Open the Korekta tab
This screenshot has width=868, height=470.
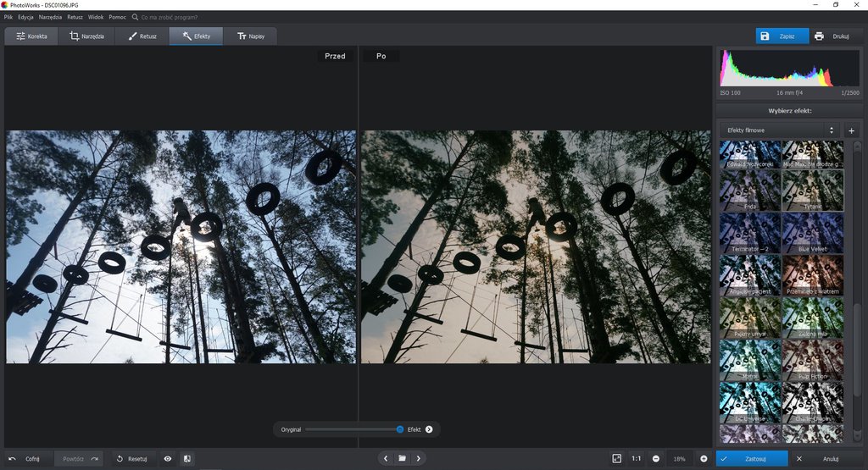coord(31,36)
